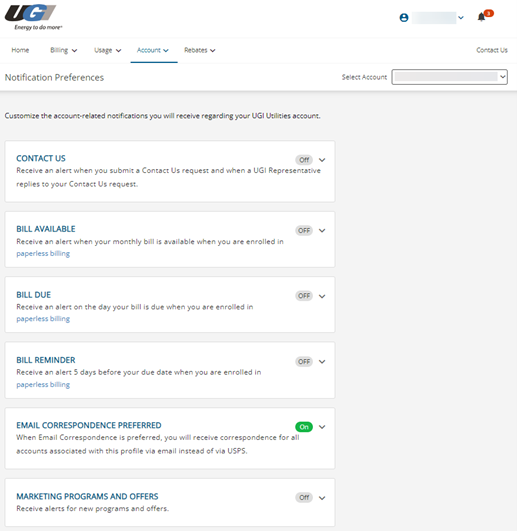Image resolution: width=517 pixels, height=531 pixels.
Task: Open the Rebates menu
Action: (x=199, y=50)
